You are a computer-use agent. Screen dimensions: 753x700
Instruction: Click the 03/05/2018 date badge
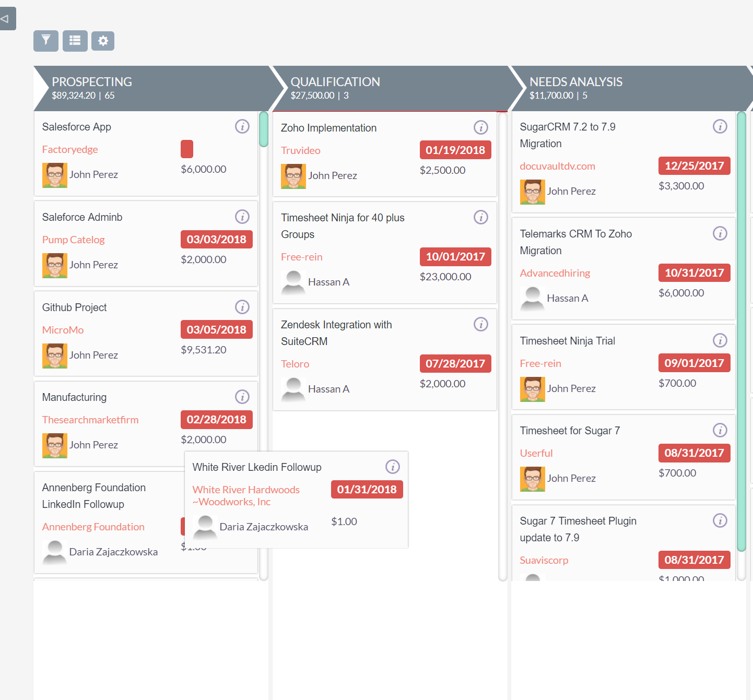click(217, 329)
